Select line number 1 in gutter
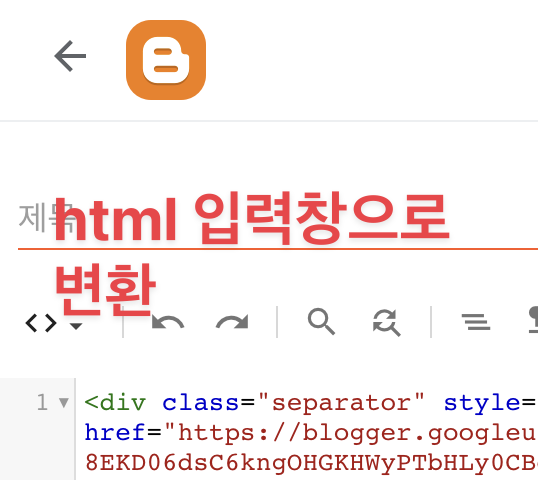This screenshot has width=538, height=480. (x=42, y=402)
